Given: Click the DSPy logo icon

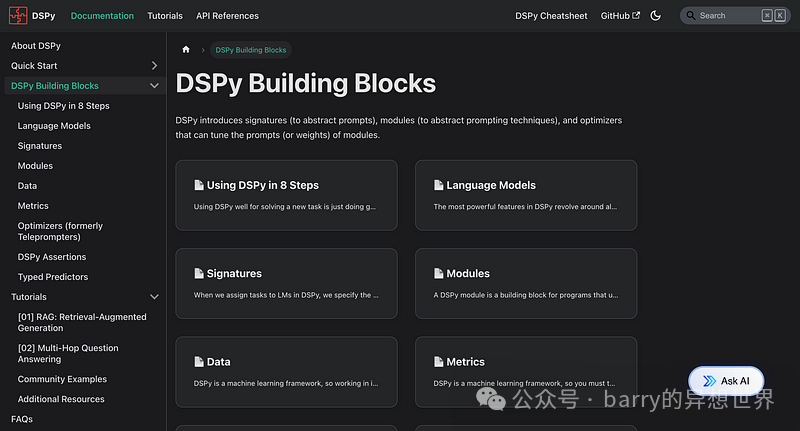Looking at the screenshot, I should 18,16.
